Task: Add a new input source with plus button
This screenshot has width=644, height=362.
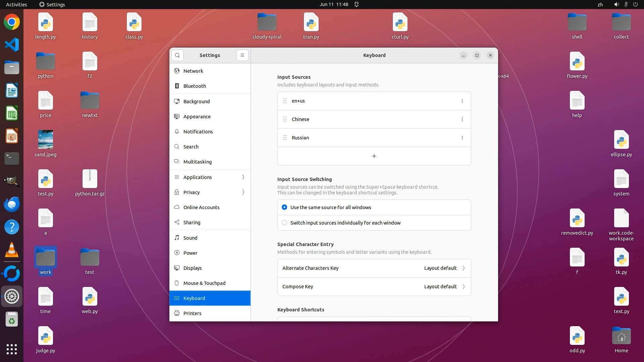Action: tap(374, 156)
